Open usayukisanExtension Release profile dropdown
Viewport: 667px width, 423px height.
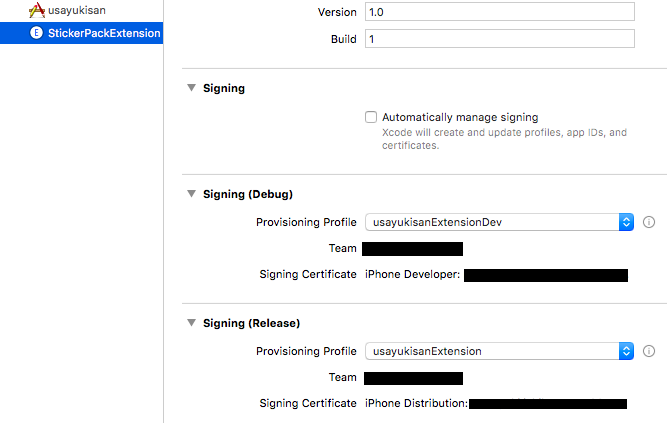pyautogui.click(x=499, y=351)
